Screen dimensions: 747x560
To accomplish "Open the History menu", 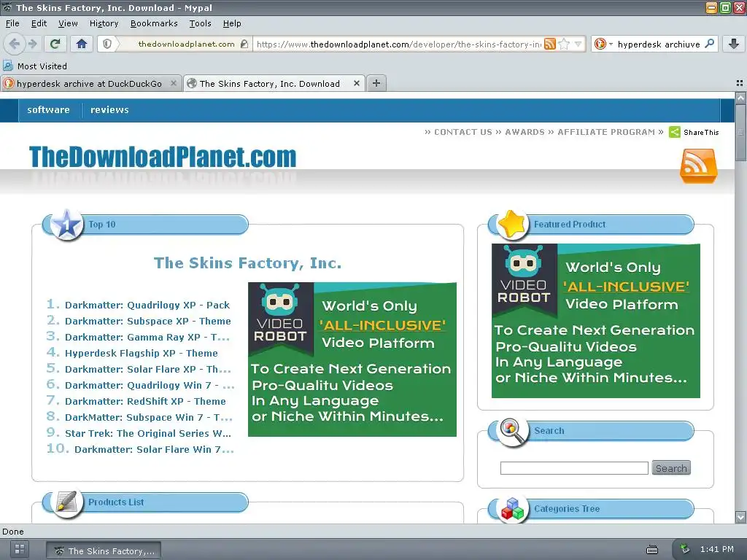I will tap(104, 23).
